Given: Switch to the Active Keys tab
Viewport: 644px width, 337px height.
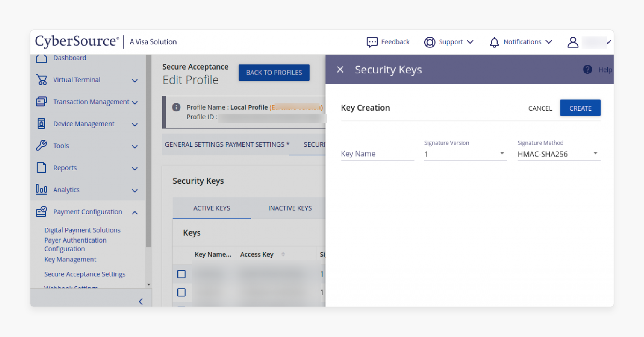Looking at the screenshot, I should 212,208.
